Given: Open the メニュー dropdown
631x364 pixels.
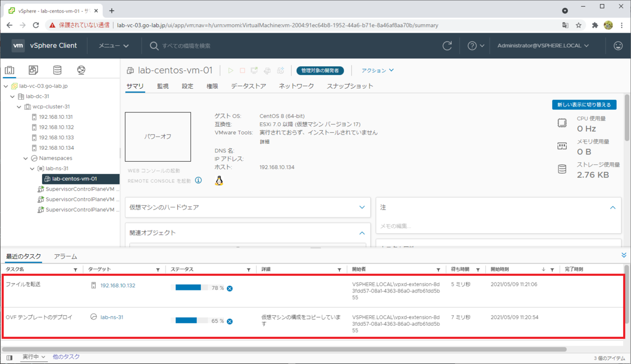Looking at the screenshot, I should point(114,46).
